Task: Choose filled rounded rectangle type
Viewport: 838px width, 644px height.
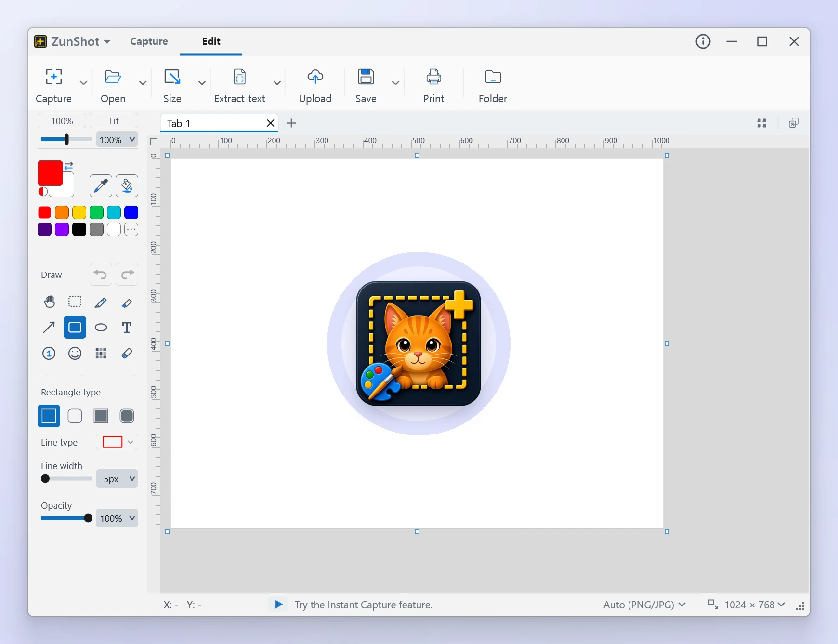Action: (x=127, y=416)
